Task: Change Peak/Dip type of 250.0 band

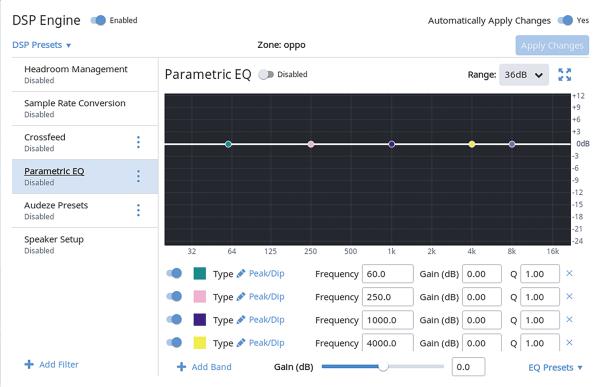Action: [x=266, y=296]
